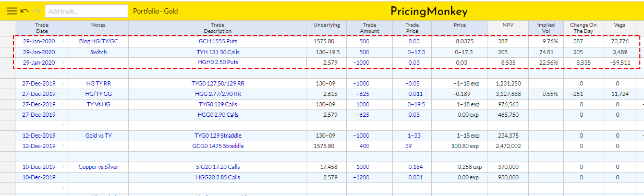Select the GCG0 1475 Straddle description

click(x=217, y=146)
